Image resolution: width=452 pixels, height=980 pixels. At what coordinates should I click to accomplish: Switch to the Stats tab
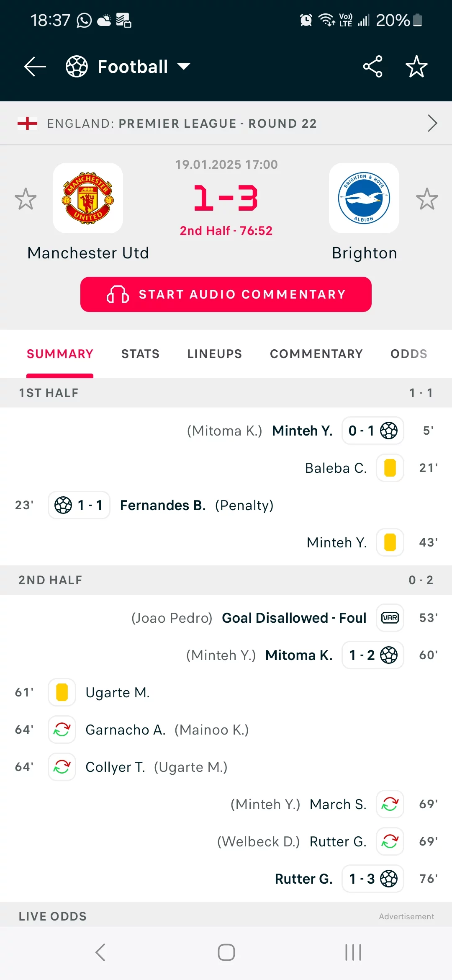point(140,354)
